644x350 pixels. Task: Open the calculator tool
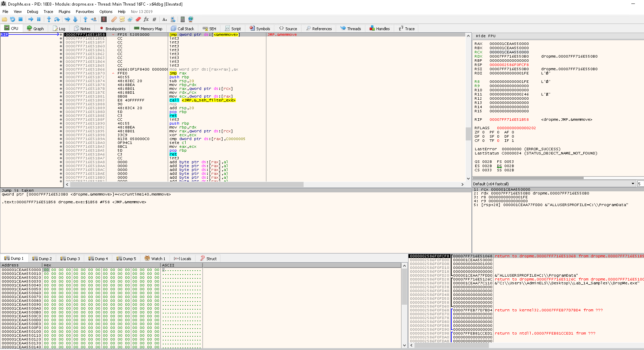[182, 19]
